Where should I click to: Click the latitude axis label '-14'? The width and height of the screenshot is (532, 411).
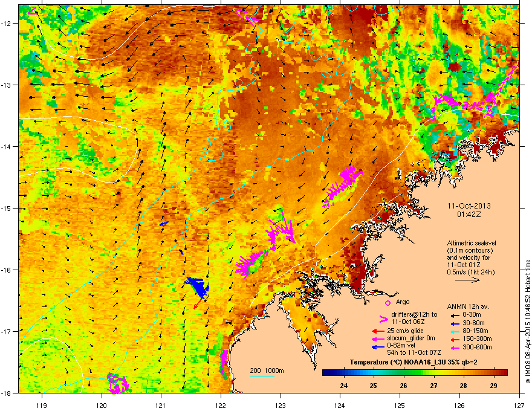[x=6, y=146]
